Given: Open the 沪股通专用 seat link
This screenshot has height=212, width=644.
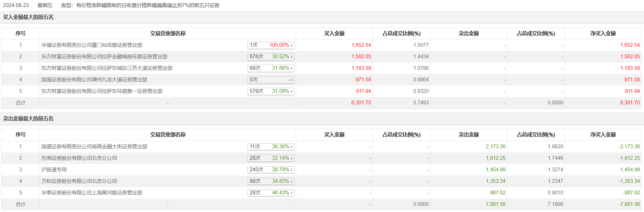Looking at the screenshot, I should (x=54, y=170).
